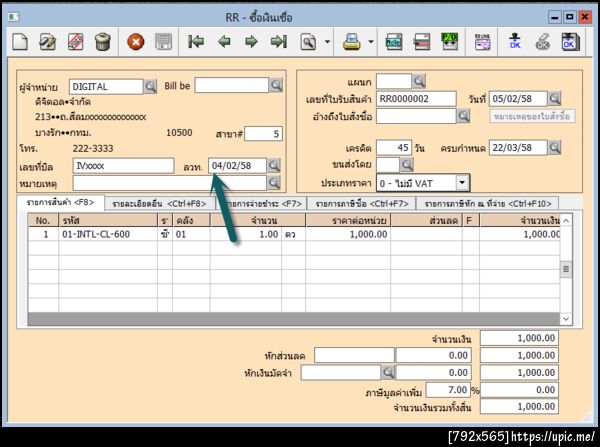Image resolution: width=600 pixels, height=447 pixels.
Task: Click the receipt number field RR0000002
Action: pos(416,99)
